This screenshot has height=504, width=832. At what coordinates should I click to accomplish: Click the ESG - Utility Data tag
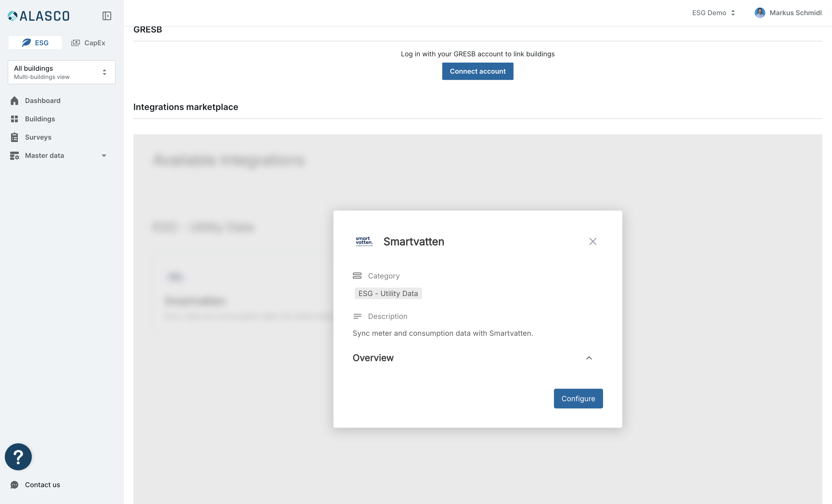pos(388,293)
